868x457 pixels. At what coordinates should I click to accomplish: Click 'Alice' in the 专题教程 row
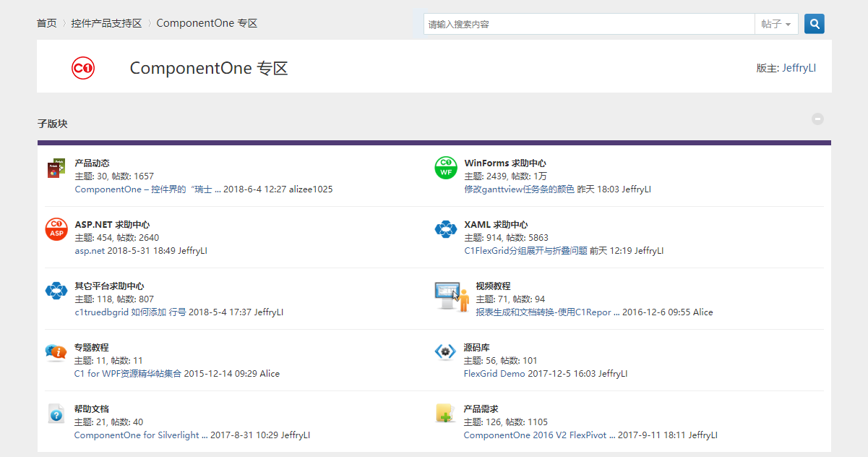[270, 374]
